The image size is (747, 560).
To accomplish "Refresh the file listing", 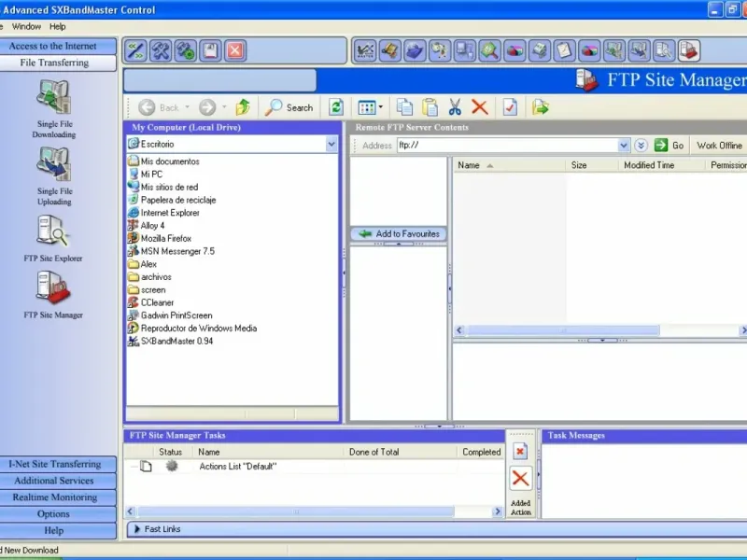I will coord(336,107).
